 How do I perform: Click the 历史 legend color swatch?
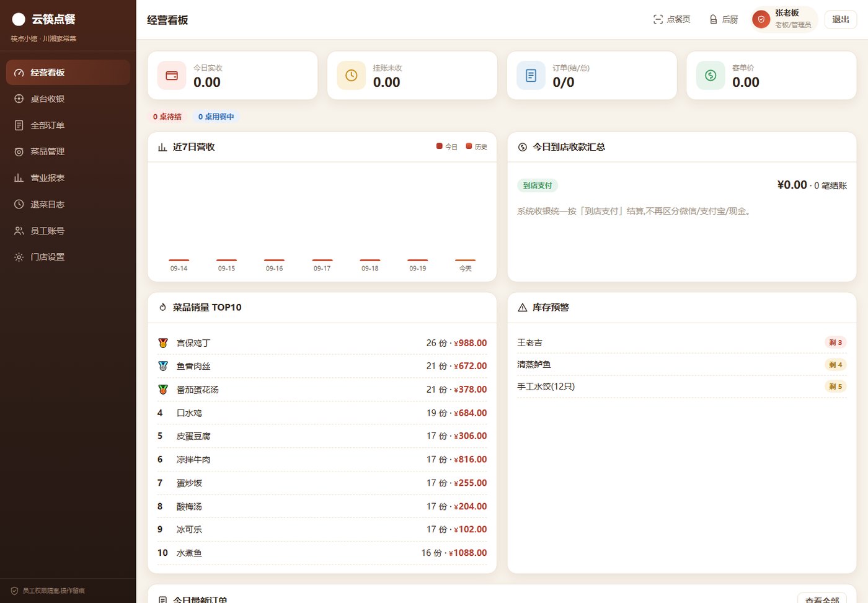coord(469,146)
